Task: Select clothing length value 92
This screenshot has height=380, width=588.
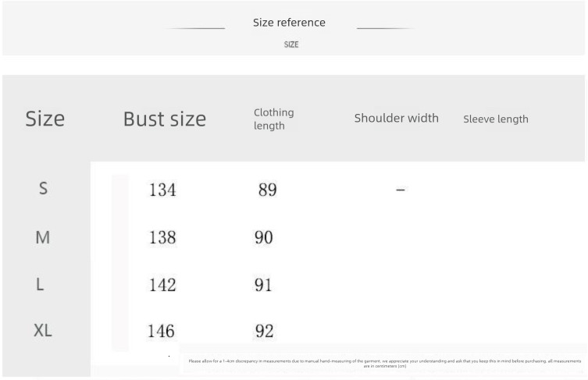Action: tap(264, 332)
